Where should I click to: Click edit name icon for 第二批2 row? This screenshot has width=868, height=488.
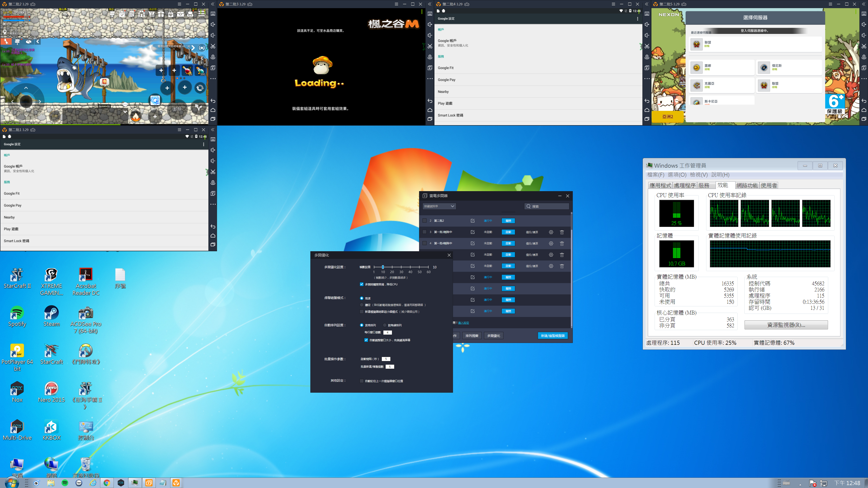coord(472,221)
